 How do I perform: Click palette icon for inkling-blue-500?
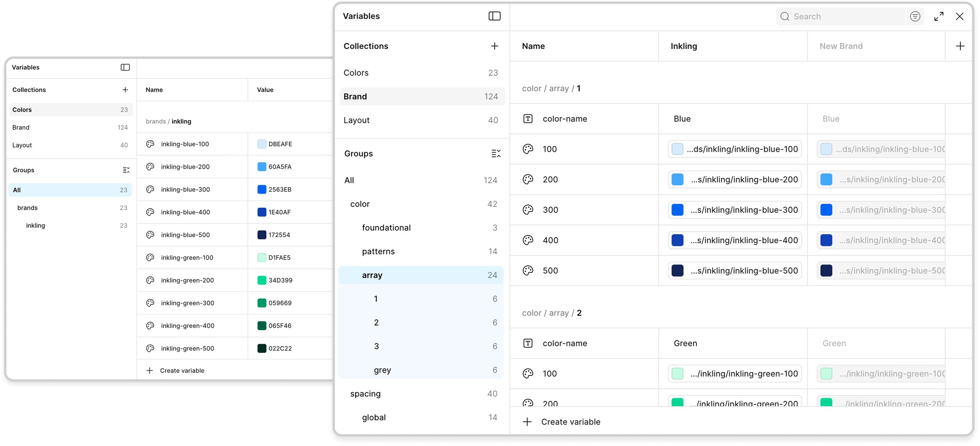[150, 235]
